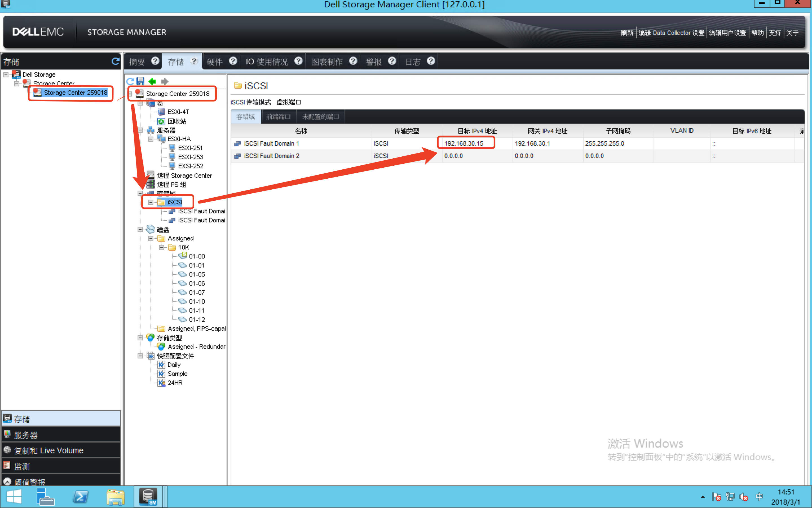Screen dimensions: 812x508
Task: Select the 24HR snapshot profile
Action: (175, 383)
